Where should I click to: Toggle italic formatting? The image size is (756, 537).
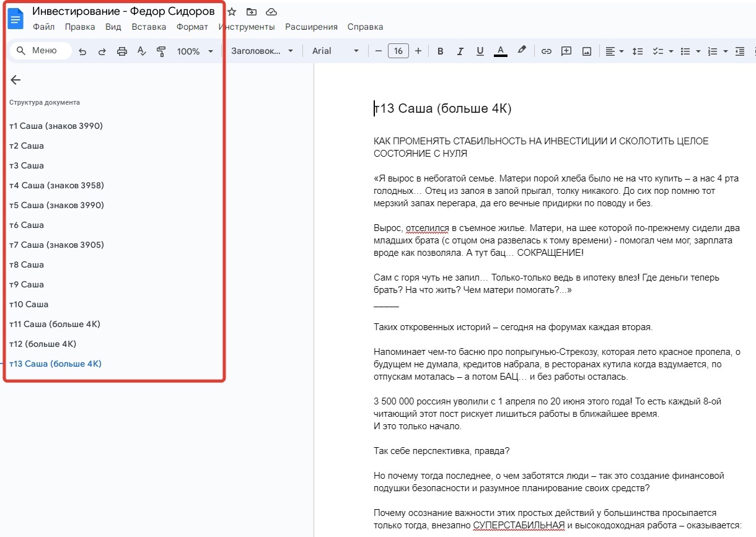point(460,51)
